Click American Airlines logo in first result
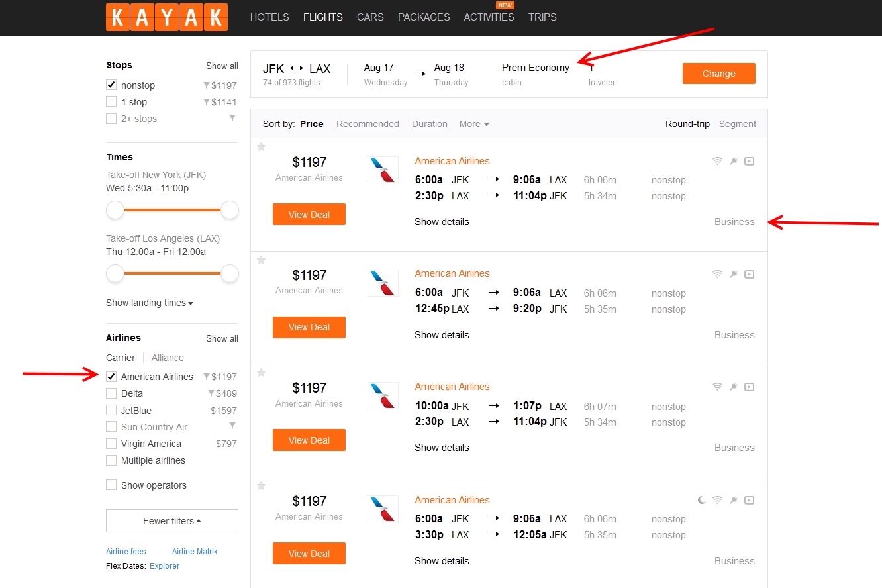 382,170
